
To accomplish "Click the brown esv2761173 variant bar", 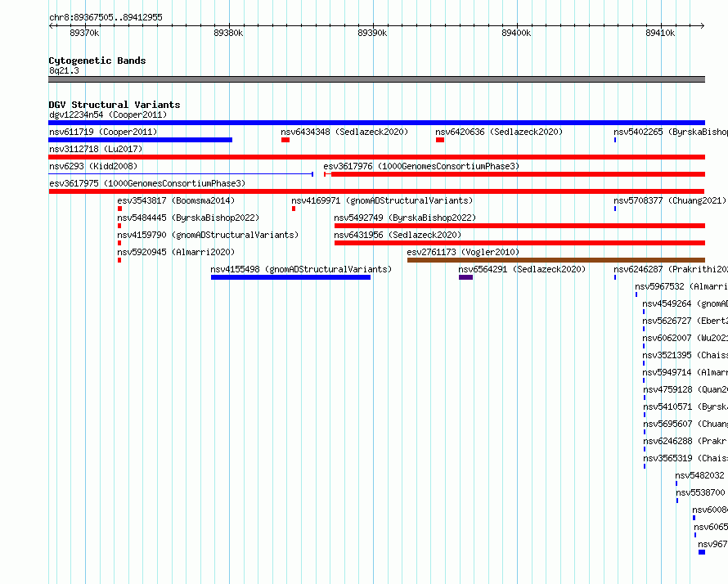I will tap(556, 260).
